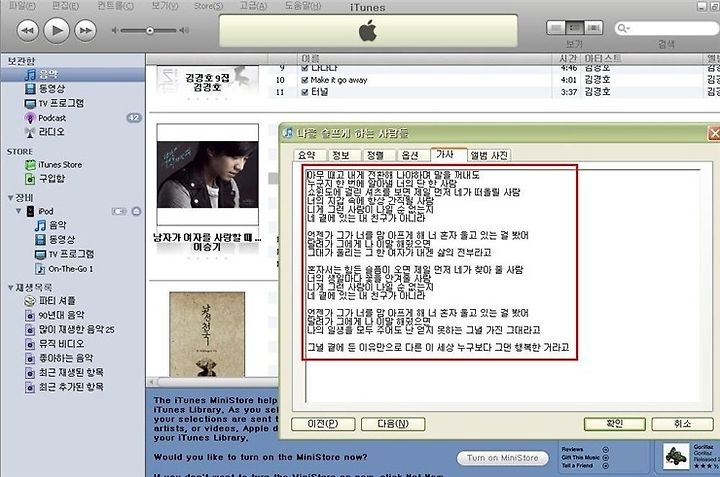
Task: Open the 파티 셔플 playlist
Action: (56, 301)
